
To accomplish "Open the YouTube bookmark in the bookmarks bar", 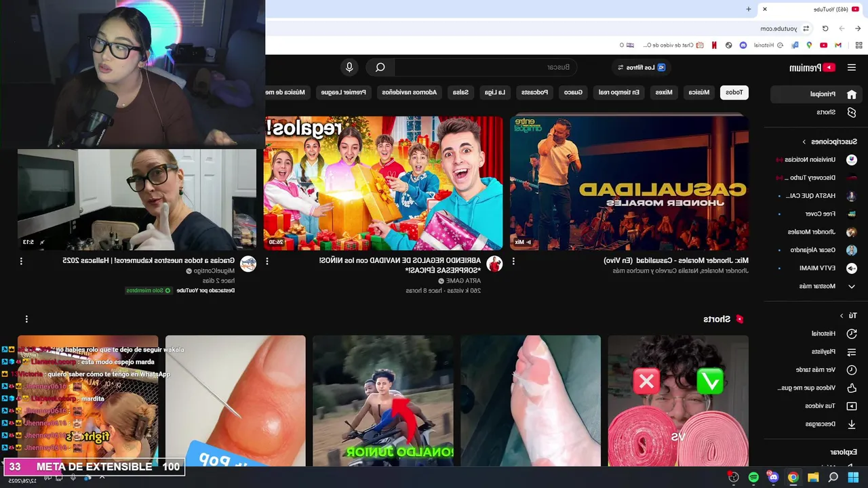I will (x=823, y=45).
